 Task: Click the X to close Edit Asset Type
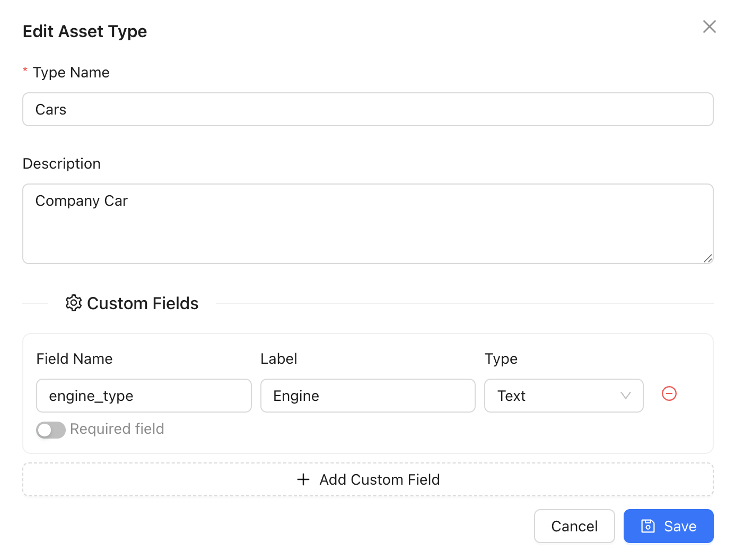tap(709, 26)
